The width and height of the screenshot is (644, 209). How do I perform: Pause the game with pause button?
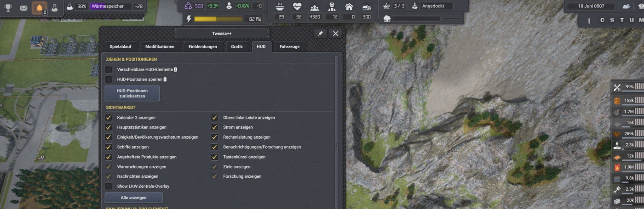589,20
